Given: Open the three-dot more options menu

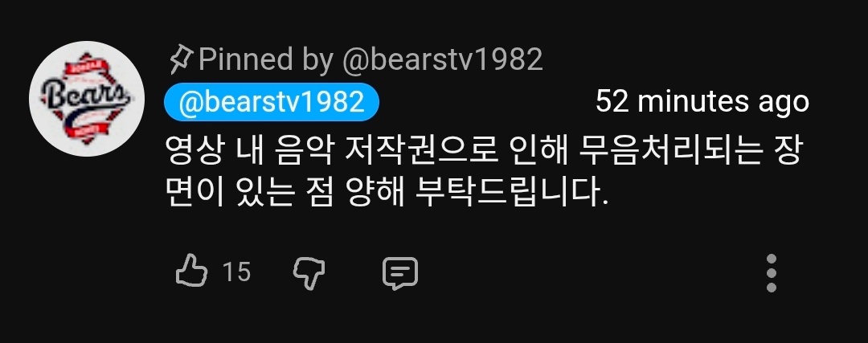Looking at the screenshot, I should pyautogui.click(x=771, y=273).
